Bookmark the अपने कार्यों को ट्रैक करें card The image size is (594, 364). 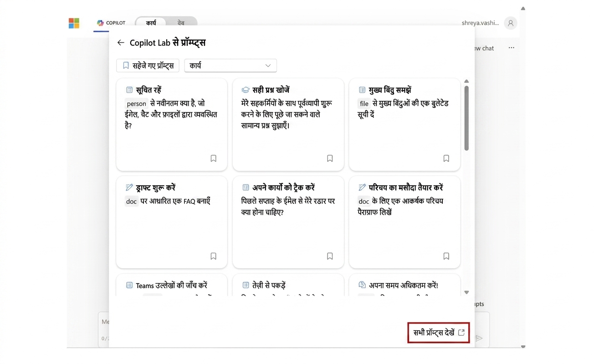pyautogui.click(x=330, y=256)
